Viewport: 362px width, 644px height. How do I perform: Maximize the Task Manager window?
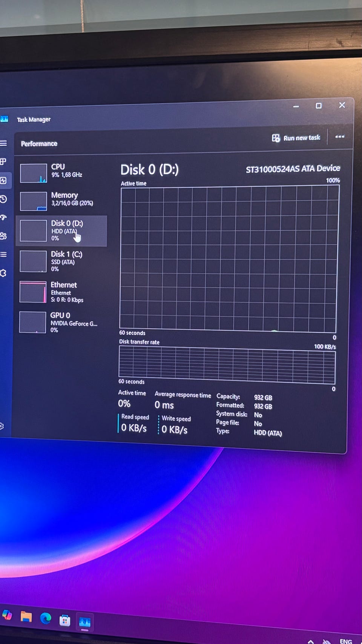[319, 106]
